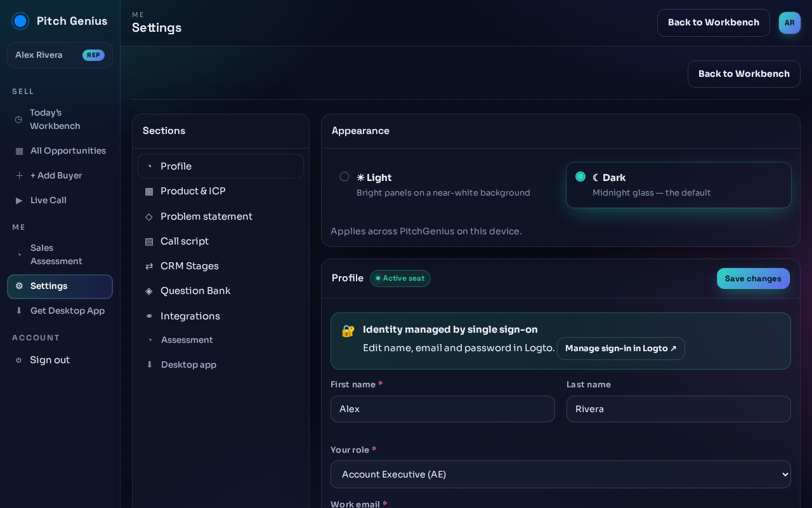The height and width of the screenshot is (508, 812).
Task: Open Sales Assessment in sidebar
Action: (x=60, y=255)
